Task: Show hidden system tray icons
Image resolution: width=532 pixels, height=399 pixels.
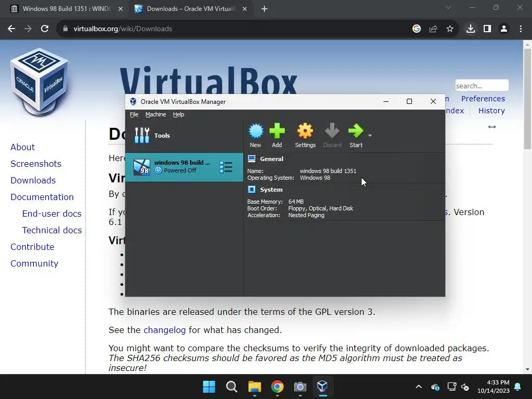Action: pyautogui.click(x=419, y=387)
